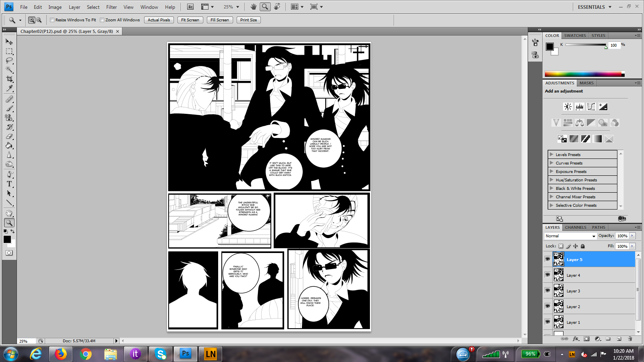The height and width of the screenshot is (362, 644).
Task: Open the layer blend mode dropdown
Action: tap(570, 236)
